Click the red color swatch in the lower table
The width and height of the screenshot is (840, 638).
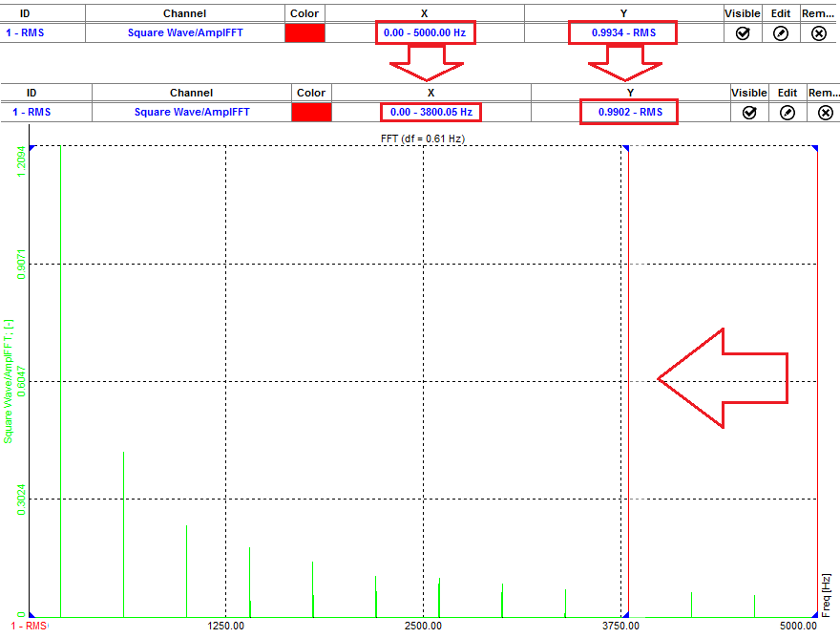[312, 112]
